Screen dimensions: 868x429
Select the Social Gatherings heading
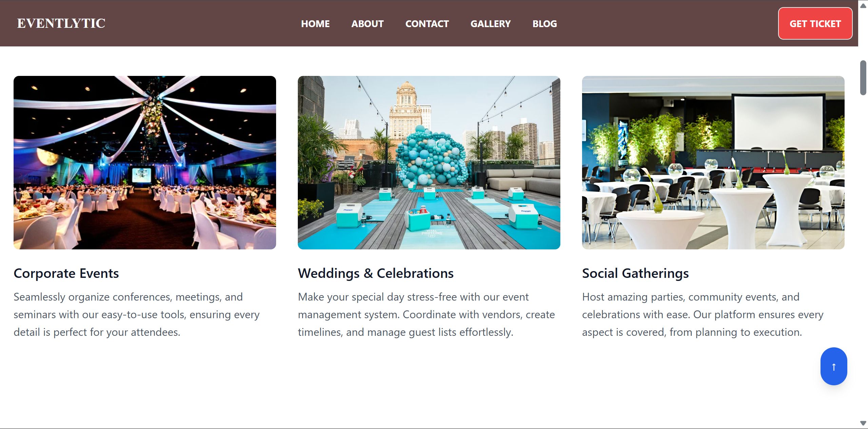pyautogui.click(x=635, y=273)
